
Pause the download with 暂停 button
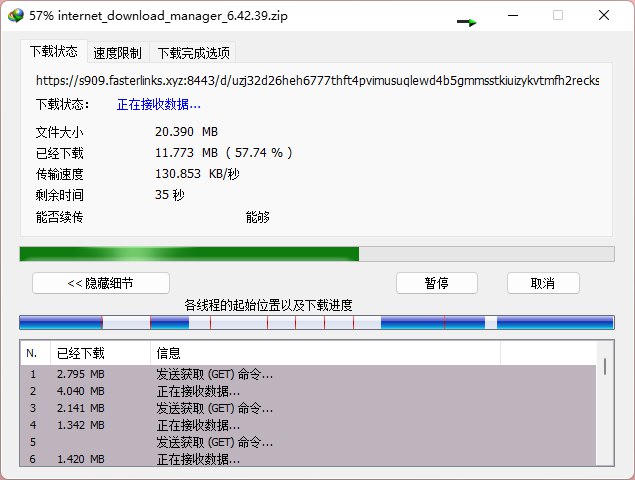(437, 283)
